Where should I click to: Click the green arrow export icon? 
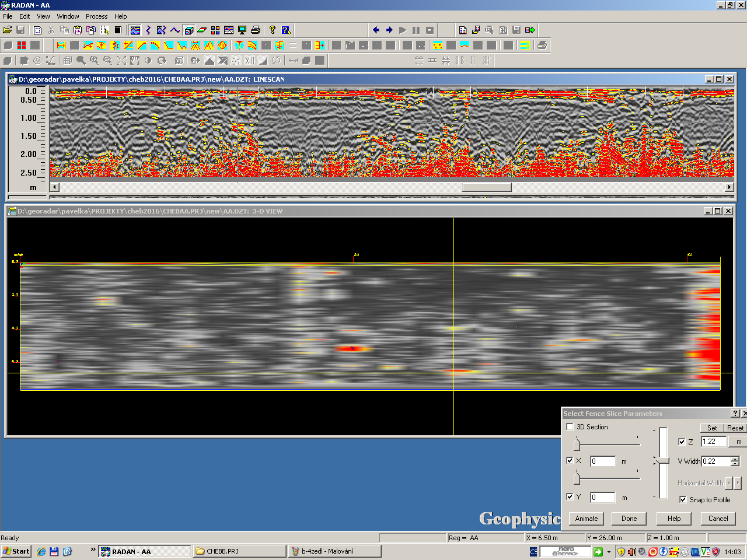point(530,30)
